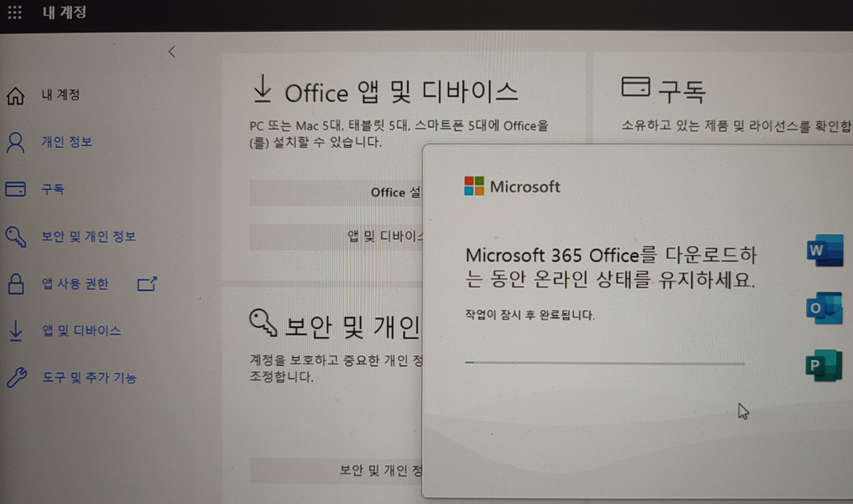
Task: Click the external link icon next to 앱 사용 권한
Action: click(146, 284)
